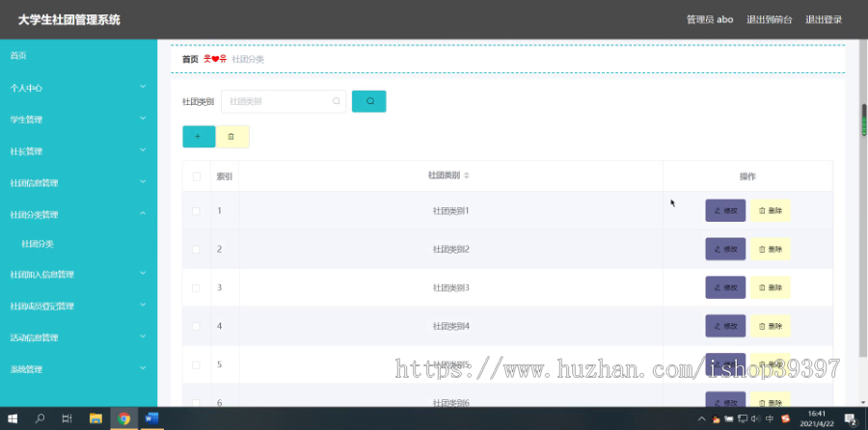Collapse 社团分类管理 sidebar menu
The width and height of the screenshot is (868, 430).
(x=79, y=214)
